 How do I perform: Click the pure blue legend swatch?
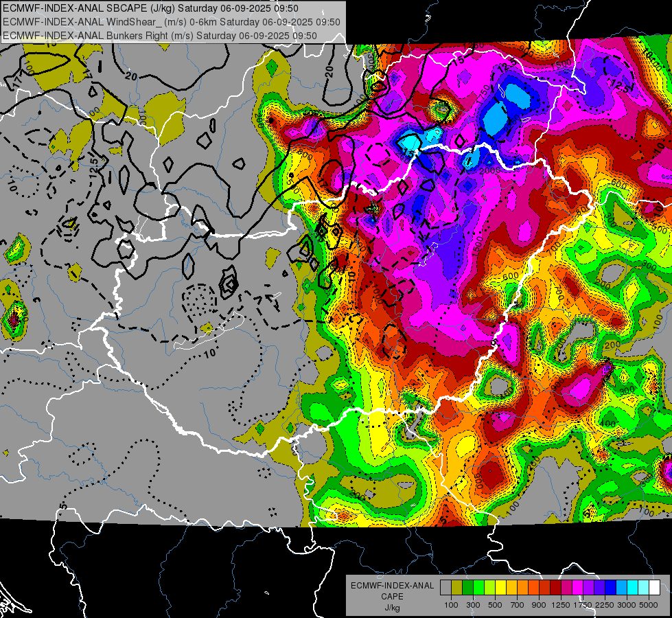pos(611,588)
